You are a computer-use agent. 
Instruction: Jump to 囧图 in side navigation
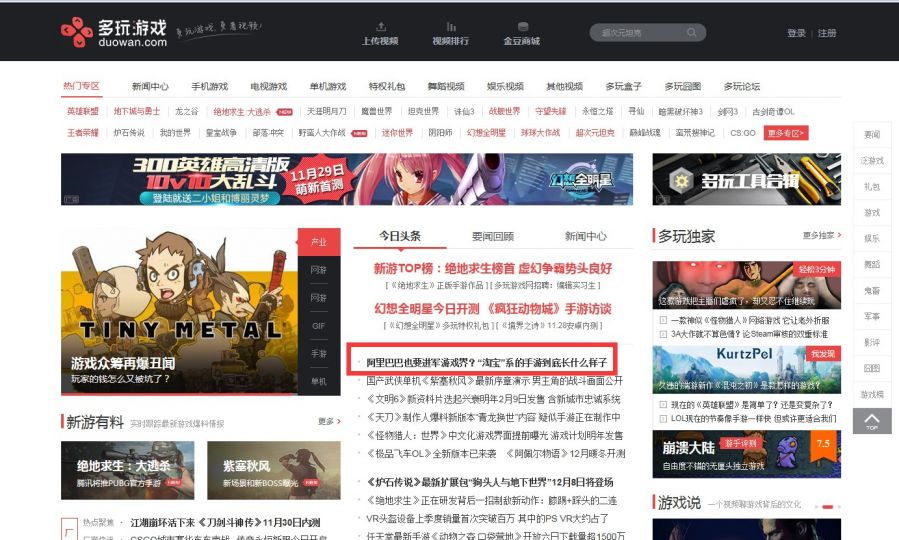click(x=872, y=369)
